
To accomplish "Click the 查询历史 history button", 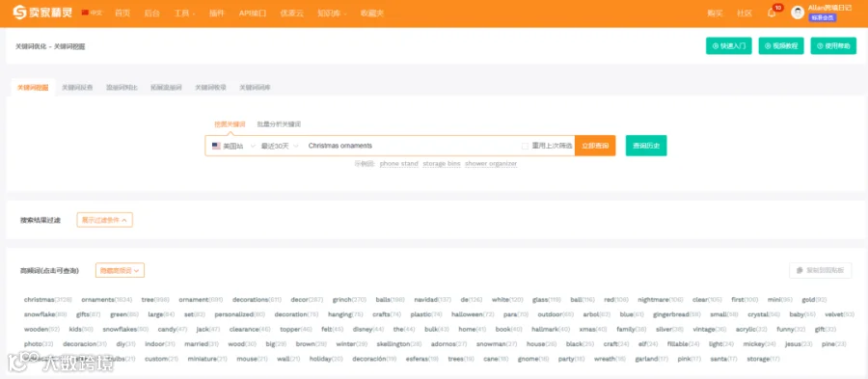I will [646, 146].
